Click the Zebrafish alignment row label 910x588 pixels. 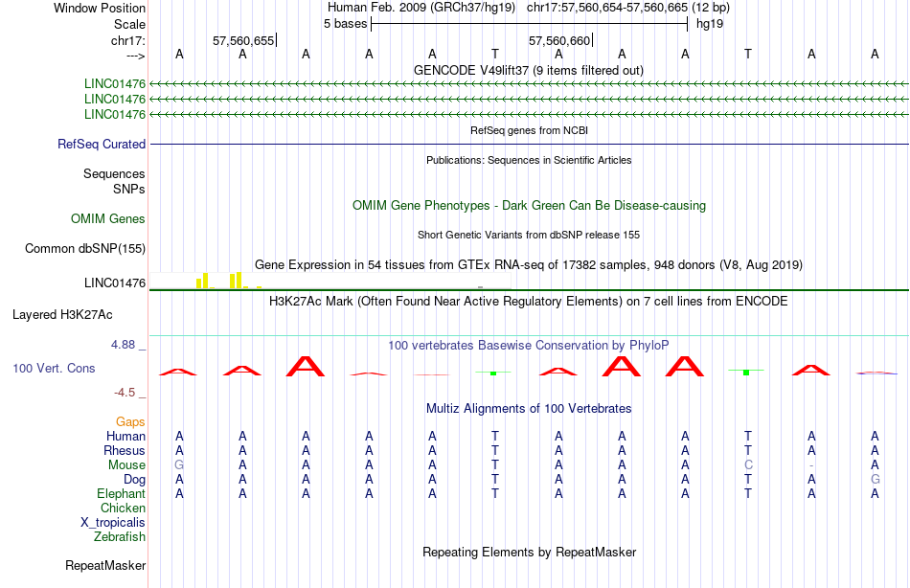coord(120,536)
